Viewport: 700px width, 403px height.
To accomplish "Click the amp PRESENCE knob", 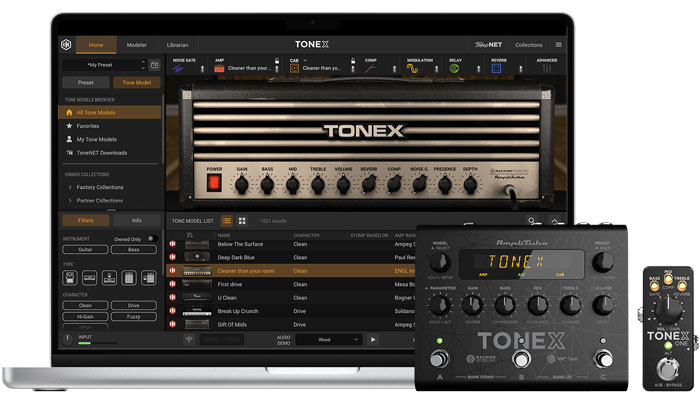I will (445, 184).
